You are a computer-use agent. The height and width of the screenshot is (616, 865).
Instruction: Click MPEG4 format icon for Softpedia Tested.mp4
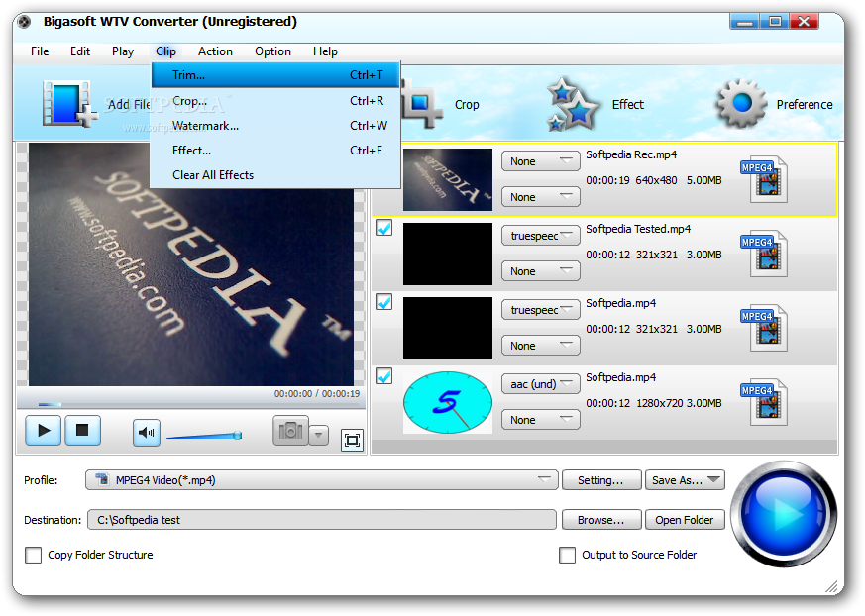(x=764, y=254)
